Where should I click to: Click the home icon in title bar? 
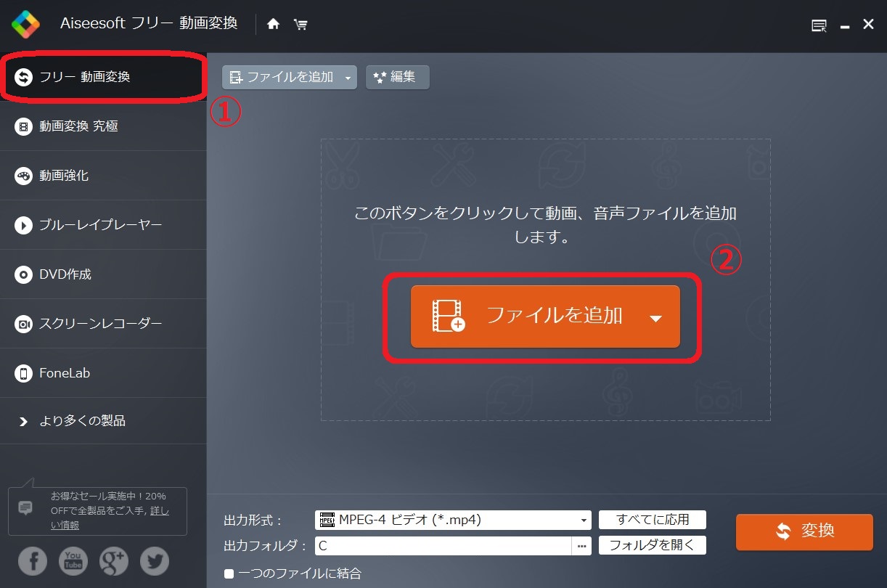[273, 24]
